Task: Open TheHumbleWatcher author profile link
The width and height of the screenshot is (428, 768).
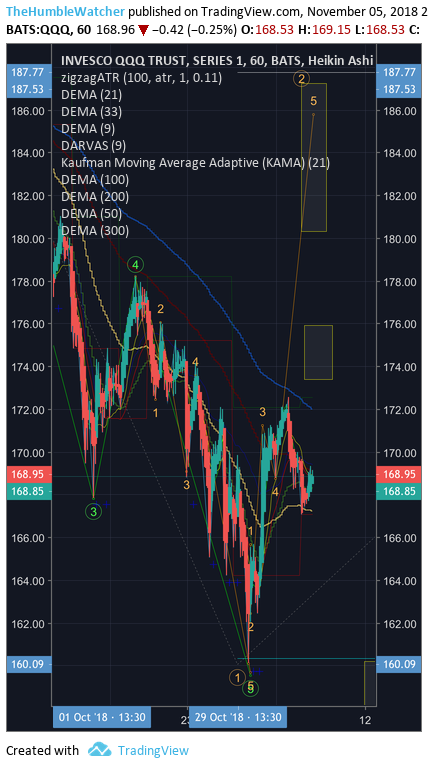Action: 65,11
